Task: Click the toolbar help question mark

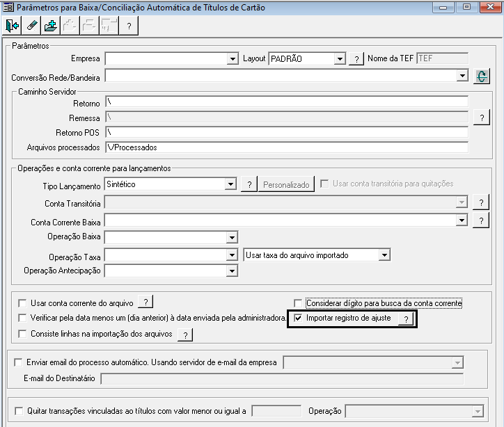Action: click(129, 26)
